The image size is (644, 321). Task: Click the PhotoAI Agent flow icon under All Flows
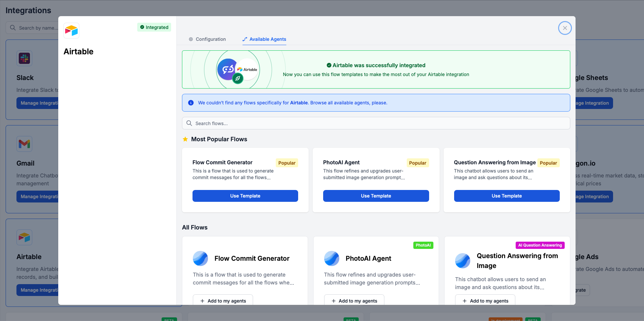[332, 258]
